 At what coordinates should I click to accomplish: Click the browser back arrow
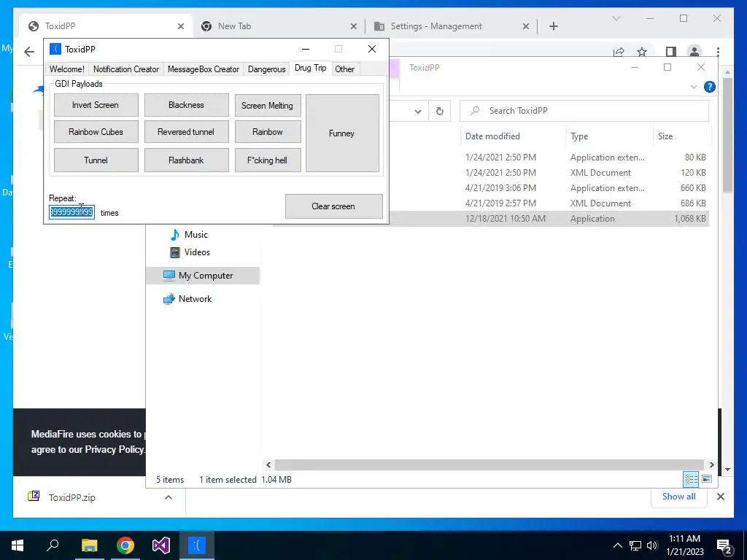29,52
